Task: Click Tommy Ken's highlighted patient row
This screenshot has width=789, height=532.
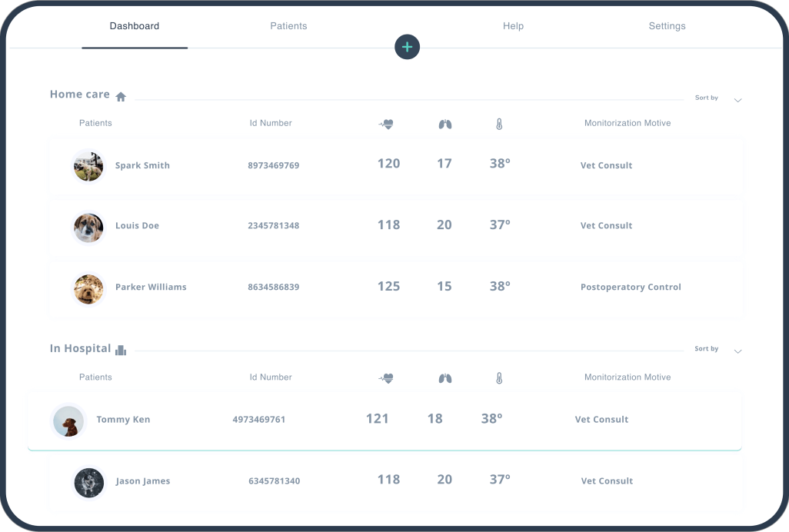Action: (385, 420)
